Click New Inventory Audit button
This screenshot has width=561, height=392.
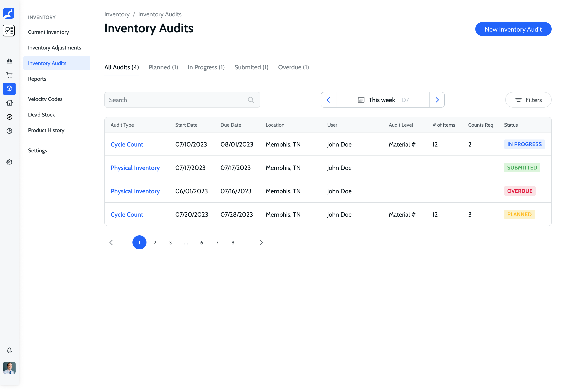pyautogui.click(x=513, y=29)
